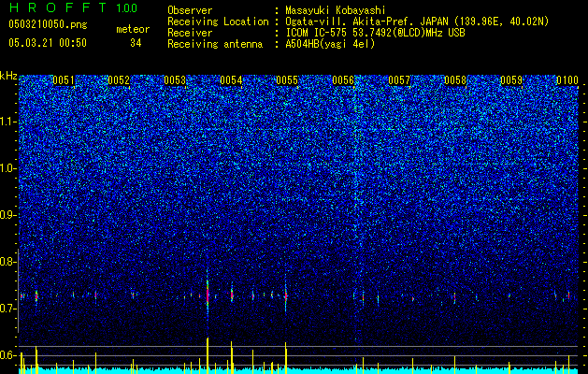This screenshot has height=374, width=588.
Task: Click the Receiving Location label
Action: 218,22
